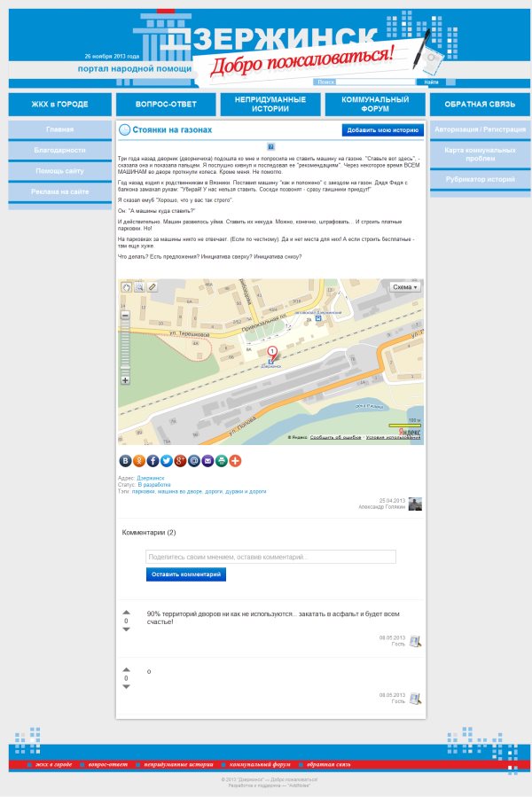
Task: Open author Александр Голякин's avatar
Action: tap(415, 504)
